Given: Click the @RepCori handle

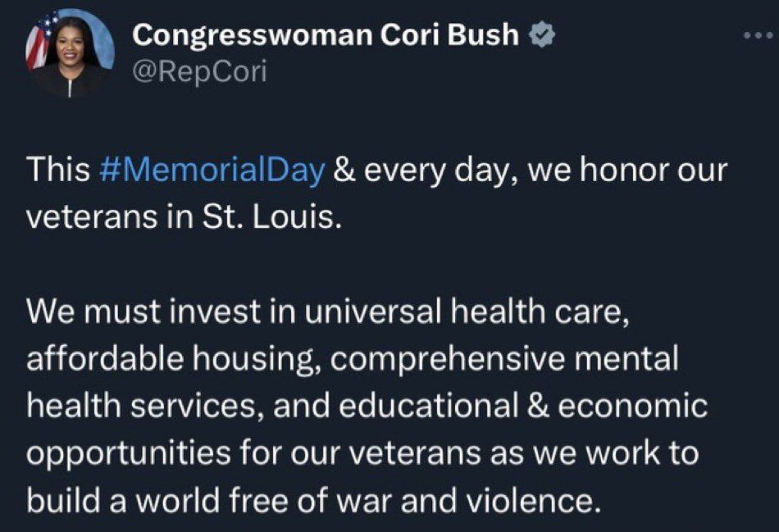Looking at the screenshot, I should click(x=200, y=71).
